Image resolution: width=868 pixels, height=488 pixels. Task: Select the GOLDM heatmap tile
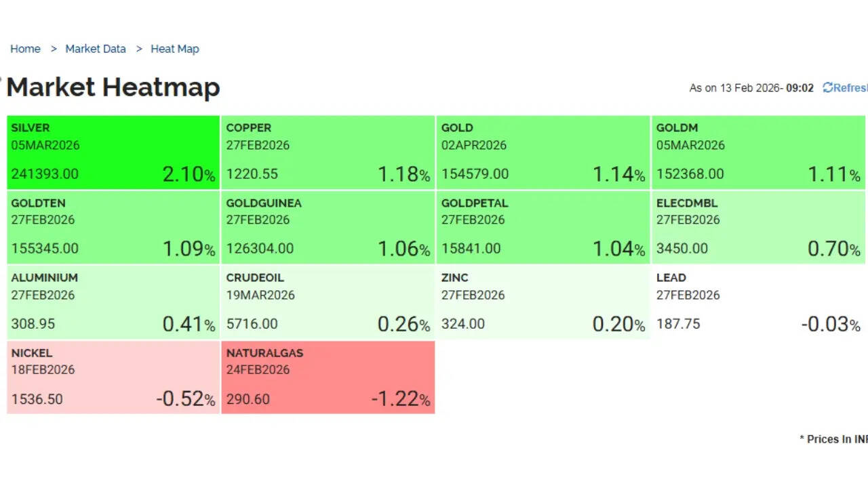[758, 152]
